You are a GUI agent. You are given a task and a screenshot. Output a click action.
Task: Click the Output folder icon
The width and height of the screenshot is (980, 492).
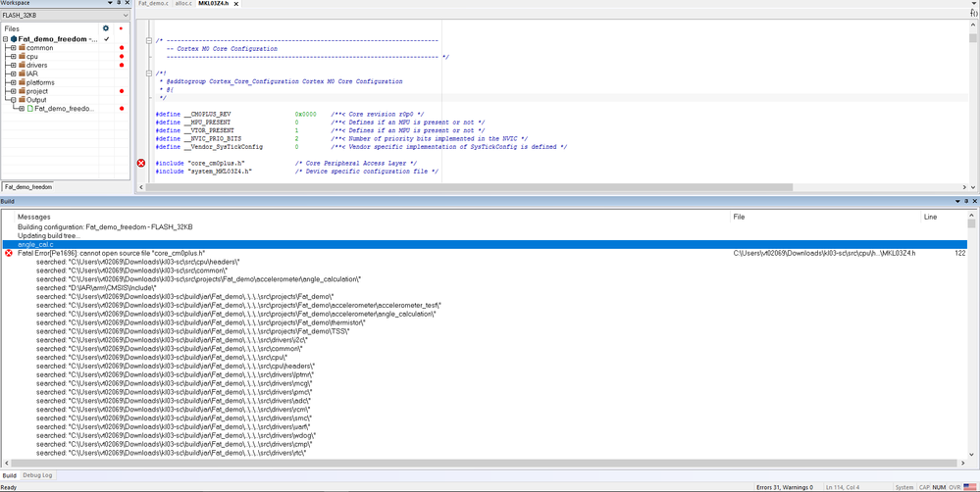tap(22, 100)
